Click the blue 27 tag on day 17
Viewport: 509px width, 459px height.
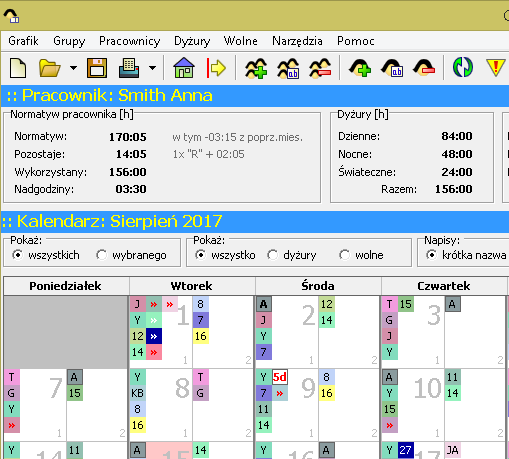click(x=405, y=450)
